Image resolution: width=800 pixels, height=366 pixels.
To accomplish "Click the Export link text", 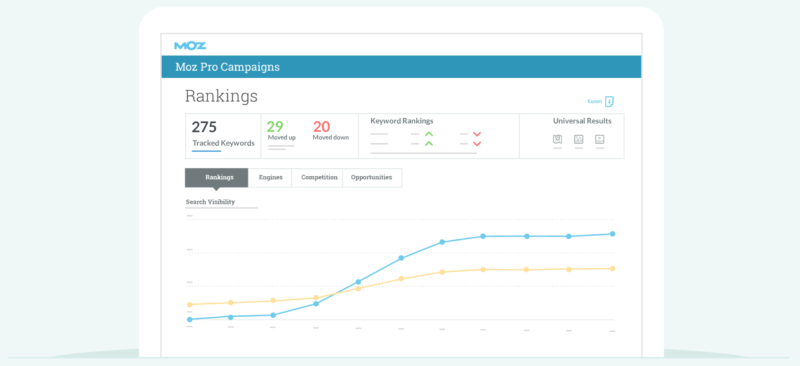I will click(595, 102).
